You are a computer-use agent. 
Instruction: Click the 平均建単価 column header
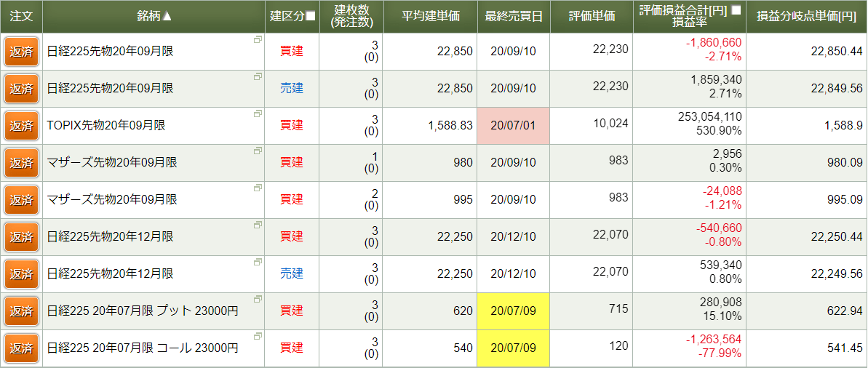[430, 17]
